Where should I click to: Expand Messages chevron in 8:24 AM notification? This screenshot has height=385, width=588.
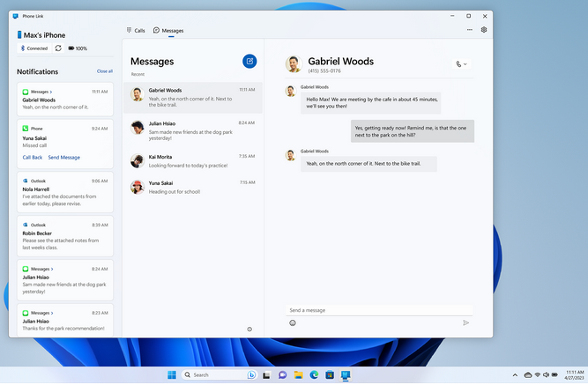coord(52,270)
